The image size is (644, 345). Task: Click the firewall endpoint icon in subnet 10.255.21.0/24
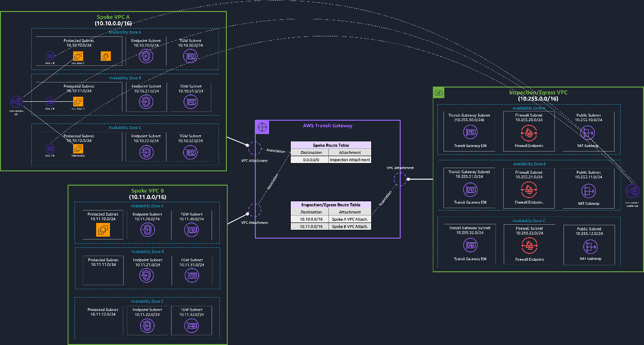point(529,190)
